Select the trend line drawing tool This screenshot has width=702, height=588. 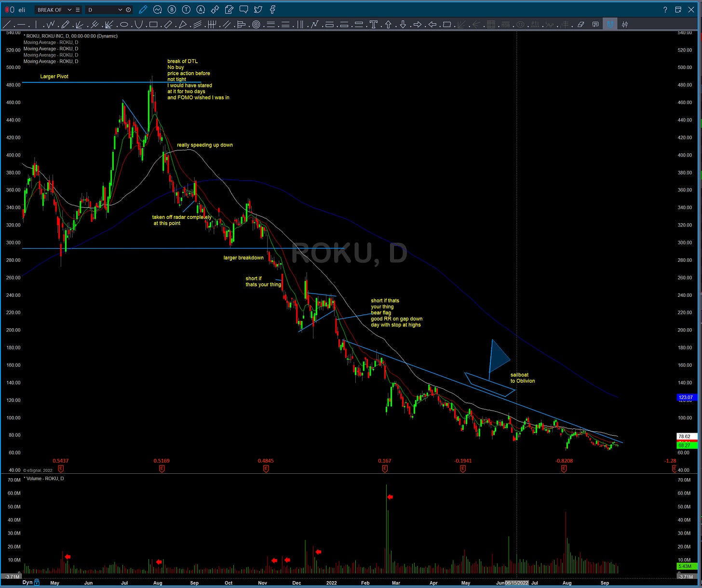pos(6,24)
